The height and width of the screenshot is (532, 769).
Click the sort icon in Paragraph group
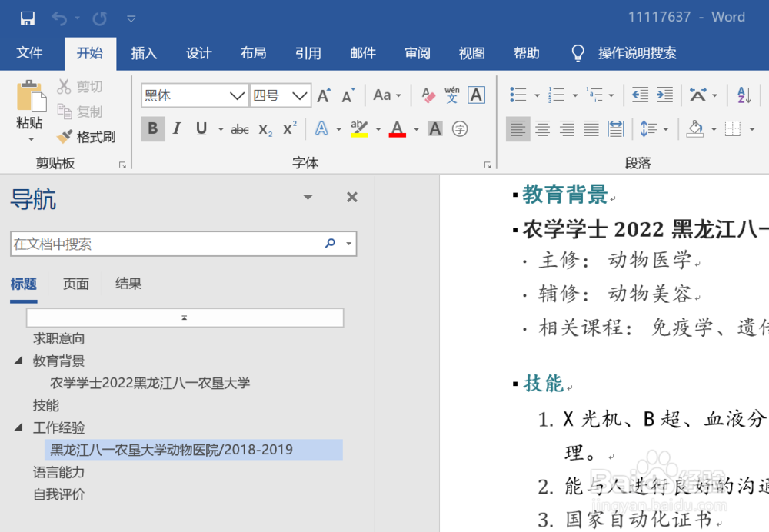point(743,94)
